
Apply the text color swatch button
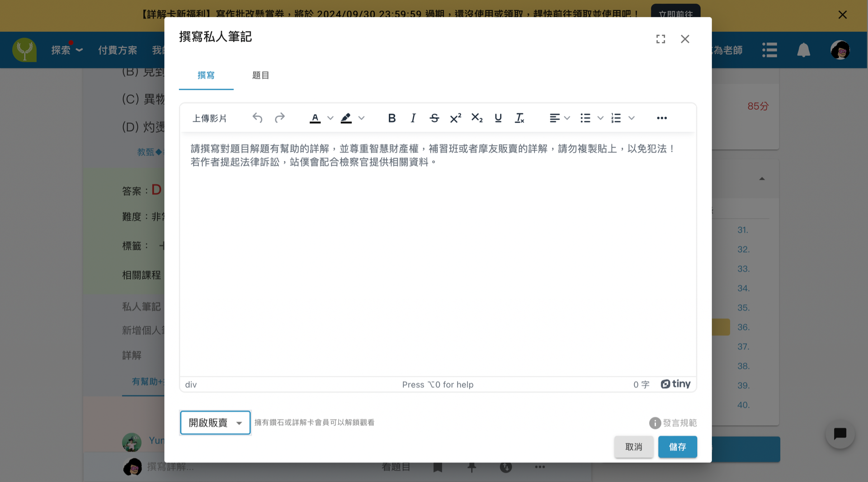[x=315, y=118]
